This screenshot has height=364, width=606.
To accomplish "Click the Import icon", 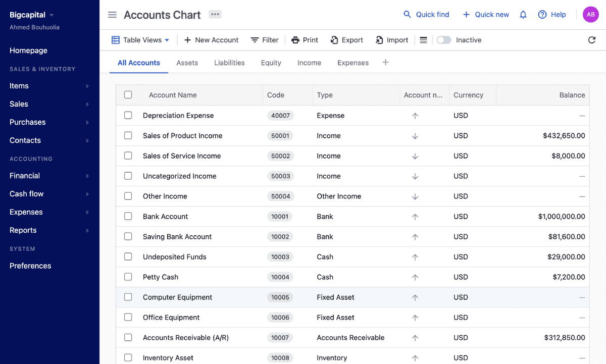I will pyautogui.click(x=379, y=40).
